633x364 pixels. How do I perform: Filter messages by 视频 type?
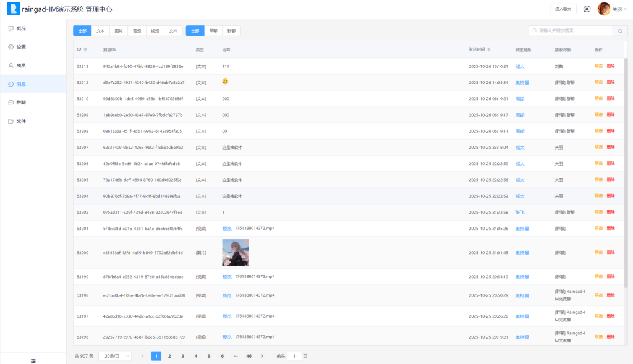(x=155, y=30)
